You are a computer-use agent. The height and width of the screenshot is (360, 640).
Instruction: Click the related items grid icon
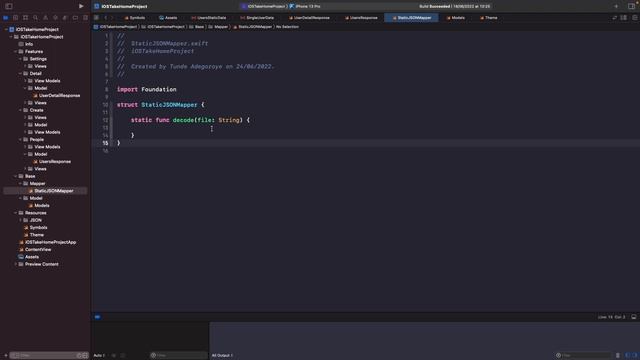(x=96, y=18)
